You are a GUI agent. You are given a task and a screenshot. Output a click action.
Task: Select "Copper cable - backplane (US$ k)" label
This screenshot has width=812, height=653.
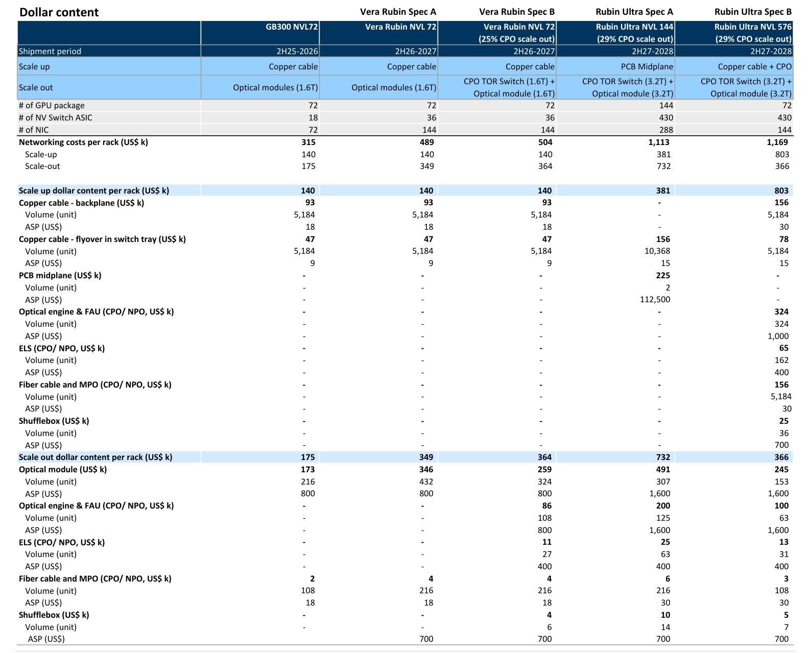point(82,203)
